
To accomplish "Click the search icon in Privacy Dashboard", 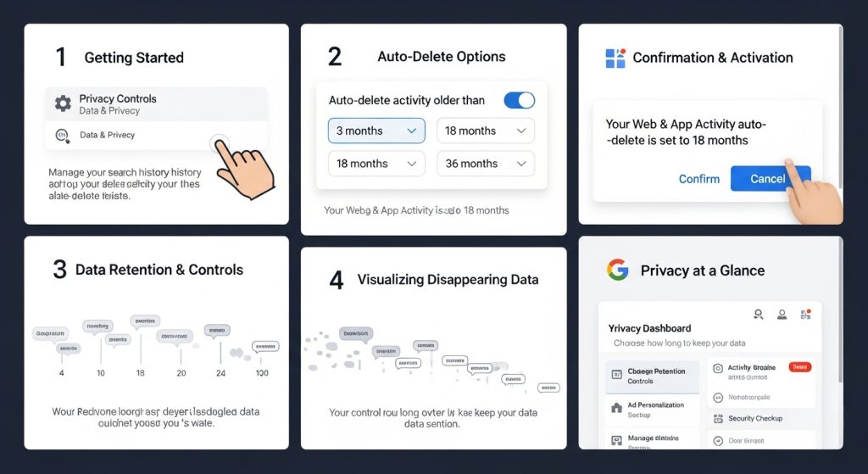I will pos(759,315).
